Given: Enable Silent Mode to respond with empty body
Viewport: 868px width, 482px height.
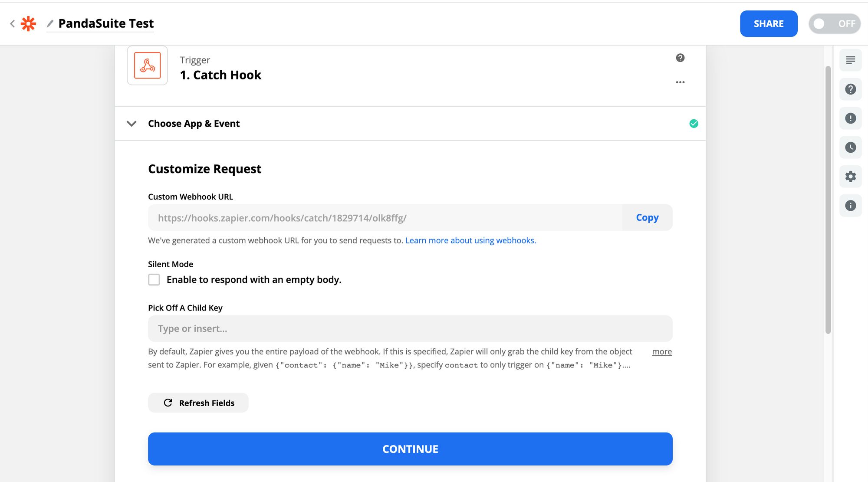Looking at the screenshot, I should (x=154, y=280).
